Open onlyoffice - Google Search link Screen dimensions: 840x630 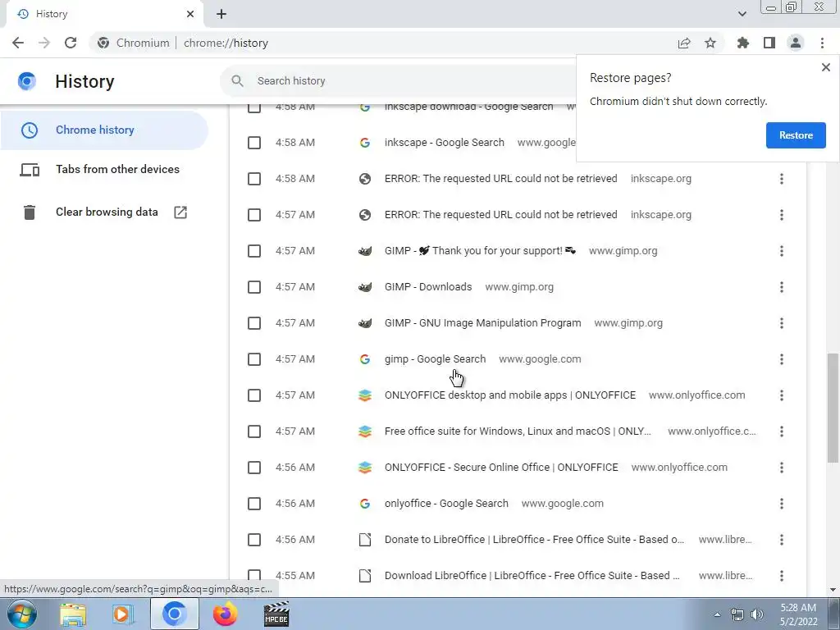click(446, 504)
